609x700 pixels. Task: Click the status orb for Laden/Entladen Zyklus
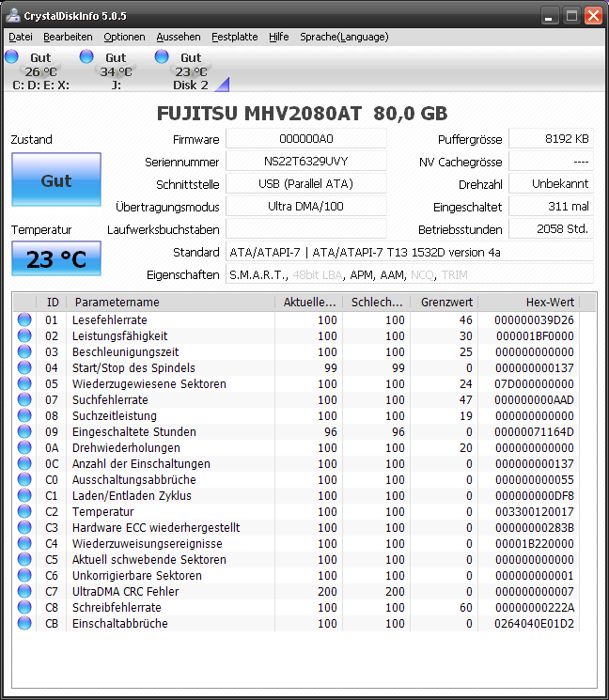pyautogui.click(x=24, y=495)
